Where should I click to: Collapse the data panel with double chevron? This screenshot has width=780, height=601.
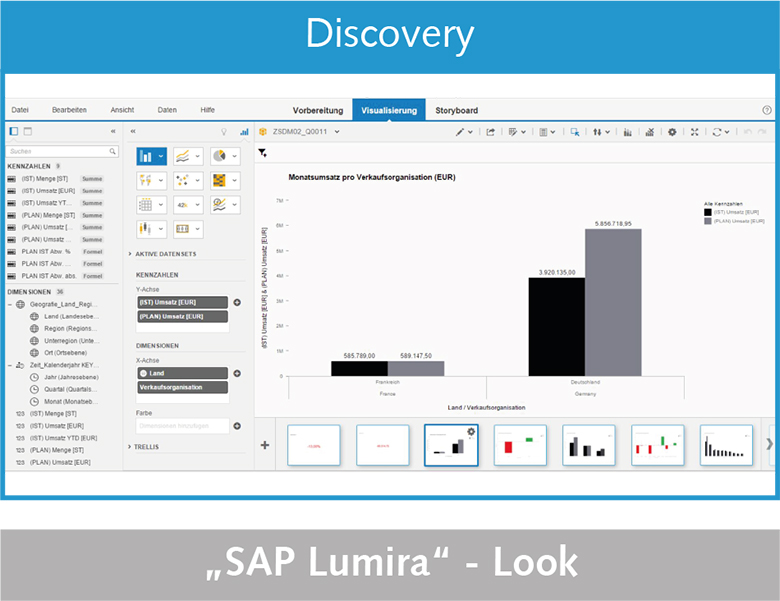pyautogui.click(x=113, y=131)
